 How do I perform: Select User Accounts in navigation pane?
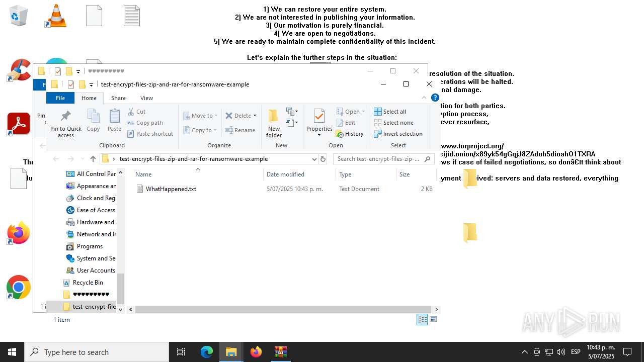pyautogui.click(x=91, y=270)
